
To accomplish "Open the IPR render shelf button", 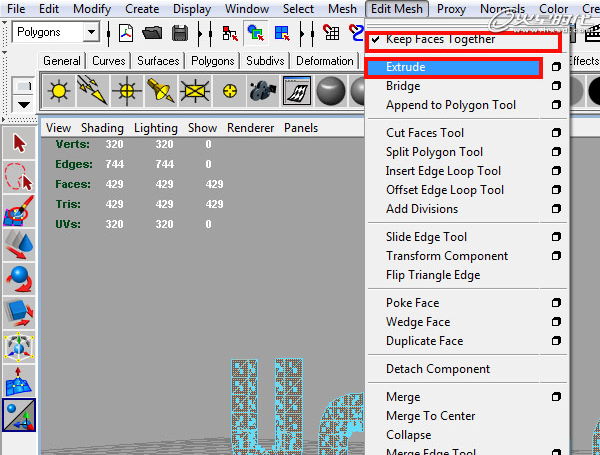I will 297,91.
